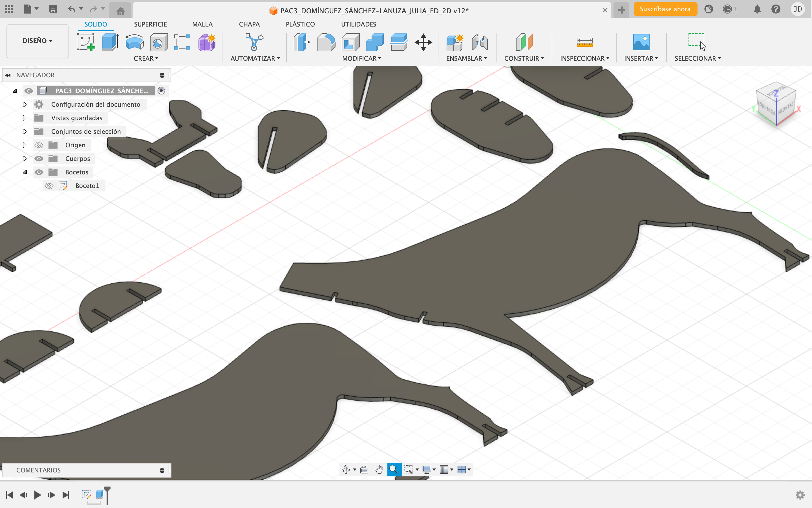The height and width of the screenshot is (508, 812).
Task: Select the Revolve tool
Action: click(134, 42)
